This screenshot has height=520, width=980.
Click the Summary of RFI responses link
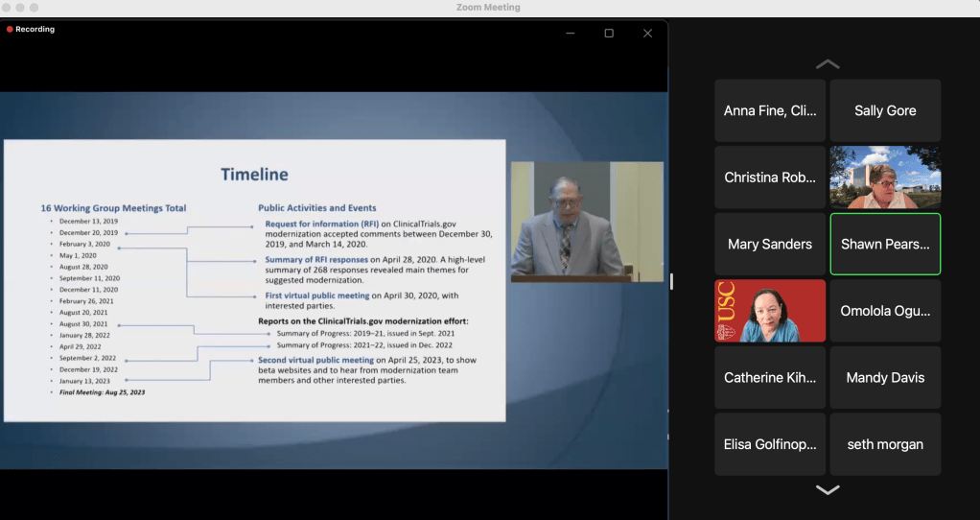(316, 259)
